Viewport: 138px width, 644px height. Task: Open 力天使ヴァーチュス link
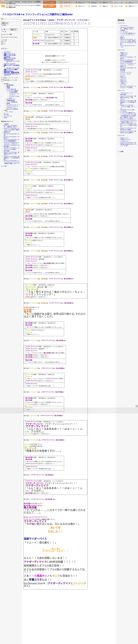pos(125,140)
